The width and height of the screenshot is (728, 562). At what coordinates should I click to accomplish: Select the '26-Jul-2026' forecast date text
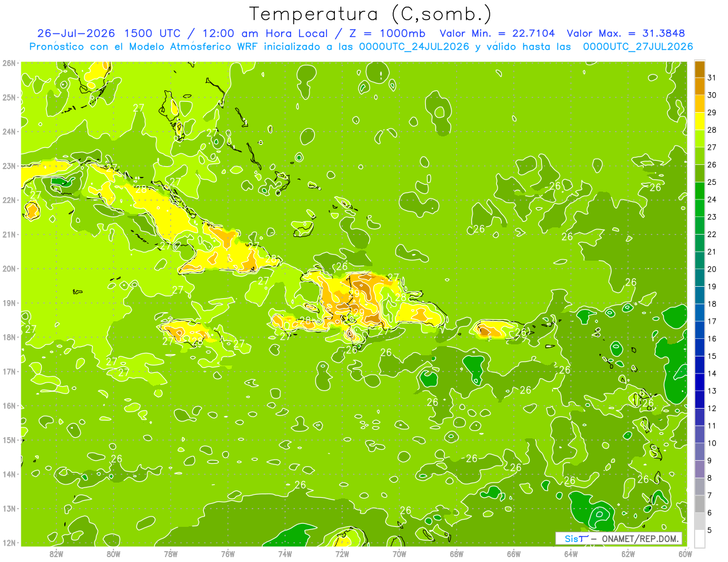click(x=78, y=33)
